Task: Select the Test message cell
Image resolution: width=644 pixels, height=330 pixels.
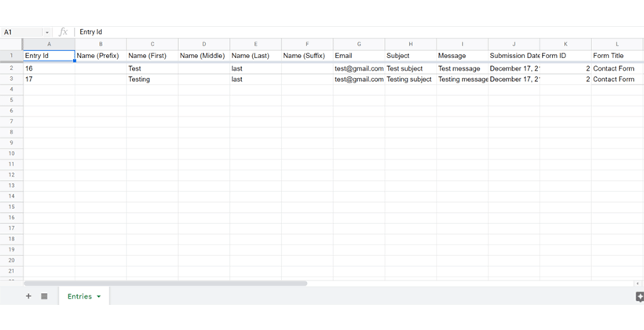Action: (x=463, y=68)
